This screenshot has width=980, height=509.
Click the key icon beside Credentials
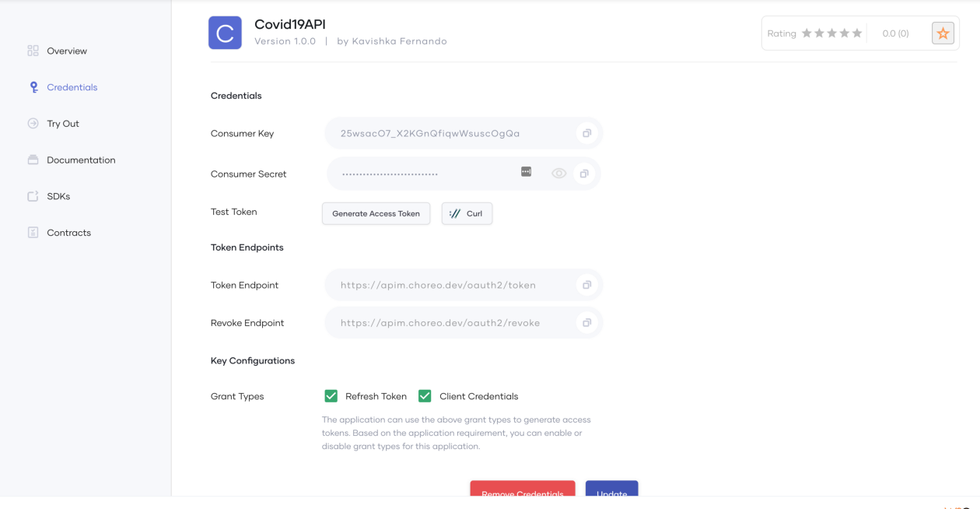(x=33, y=87)
